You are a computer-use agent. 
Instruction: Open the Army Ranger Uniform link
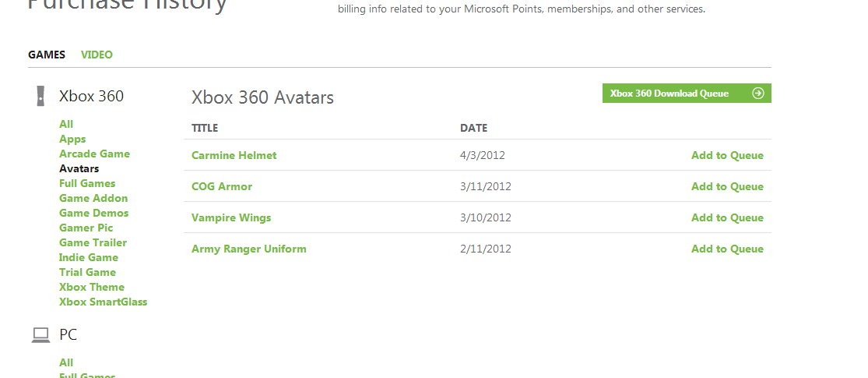[248, 249]
